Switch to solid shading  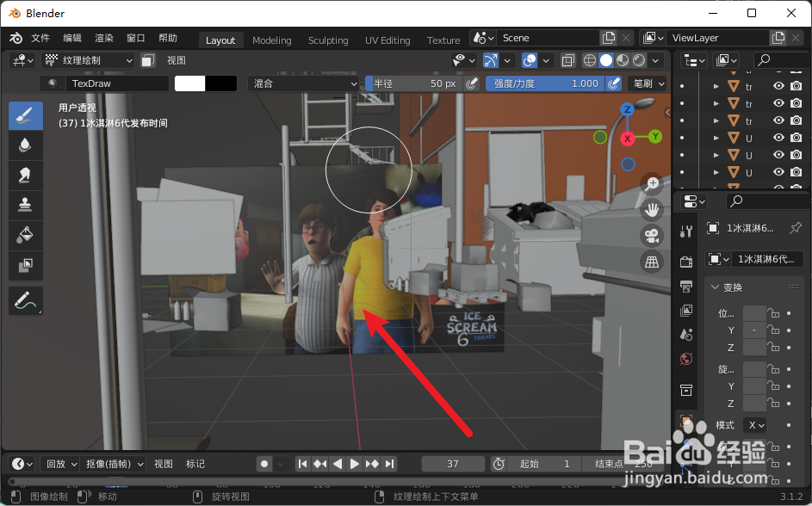point(606,60)
